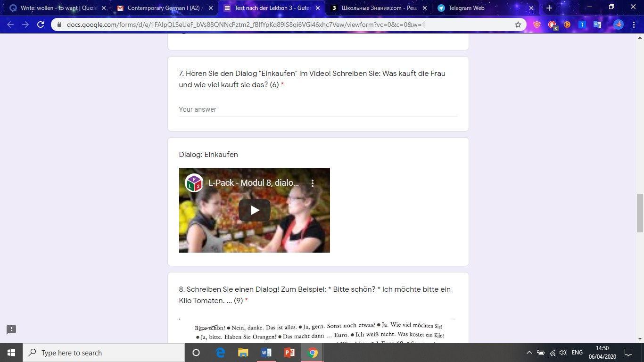Open a new browser tab

click(x=549, y=8)
